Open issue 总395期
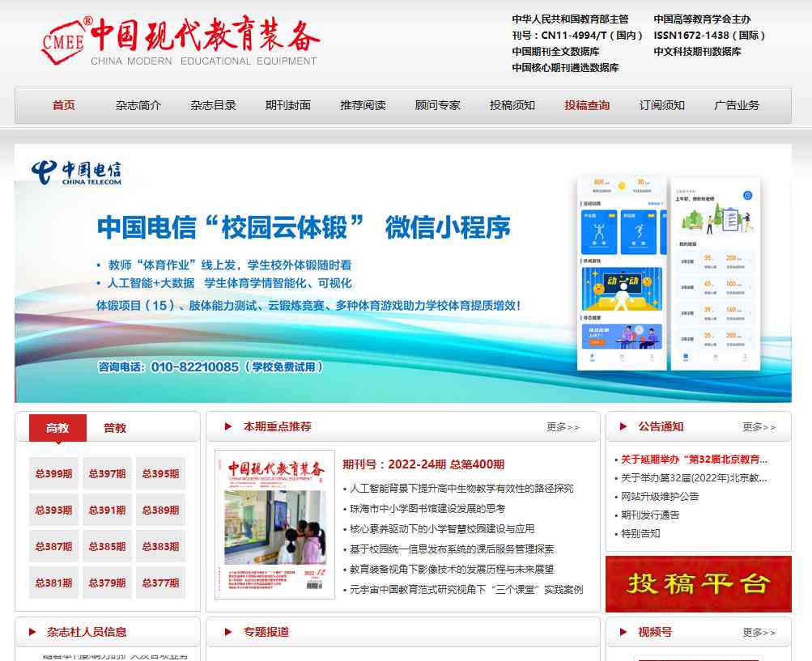812x661 pixels. click(160, 473)
